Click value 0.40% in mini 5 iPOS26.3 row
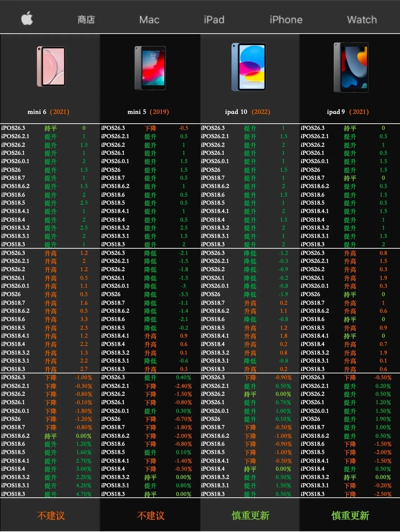Viewport: 400px width, 532px height. pos(183,378)
